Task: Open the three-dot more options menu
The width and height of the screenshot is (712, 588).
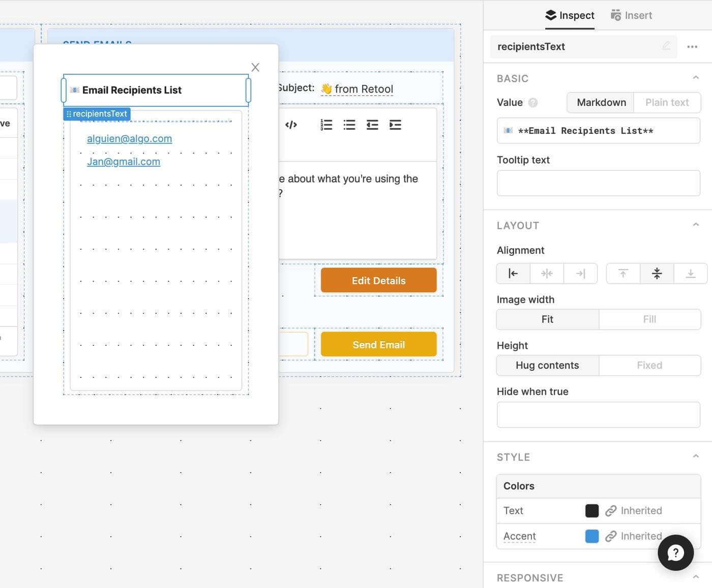Action: click(x=692, y=47)
